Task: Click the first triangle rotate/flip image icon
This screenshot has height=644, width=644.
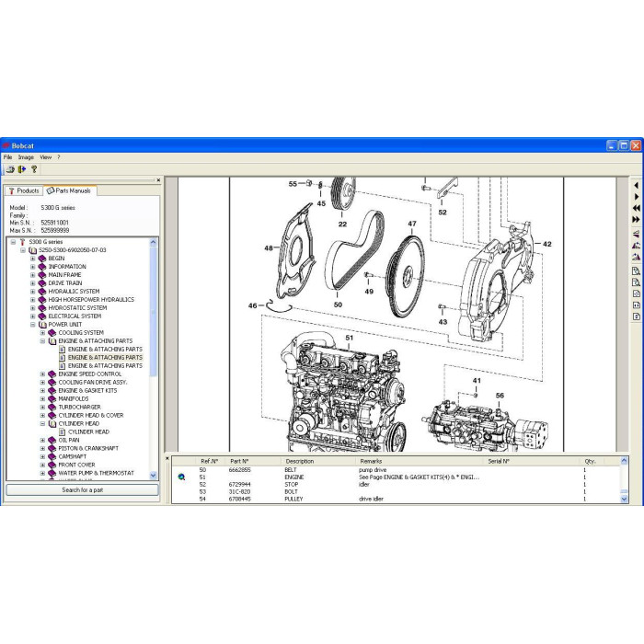Action: tap(637, 234)
